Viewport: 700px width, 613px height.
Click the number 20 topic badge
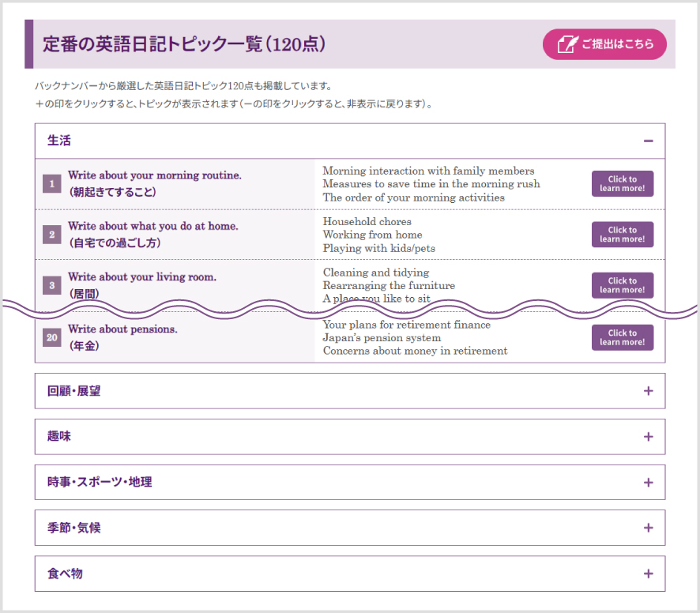click(51, 338)
